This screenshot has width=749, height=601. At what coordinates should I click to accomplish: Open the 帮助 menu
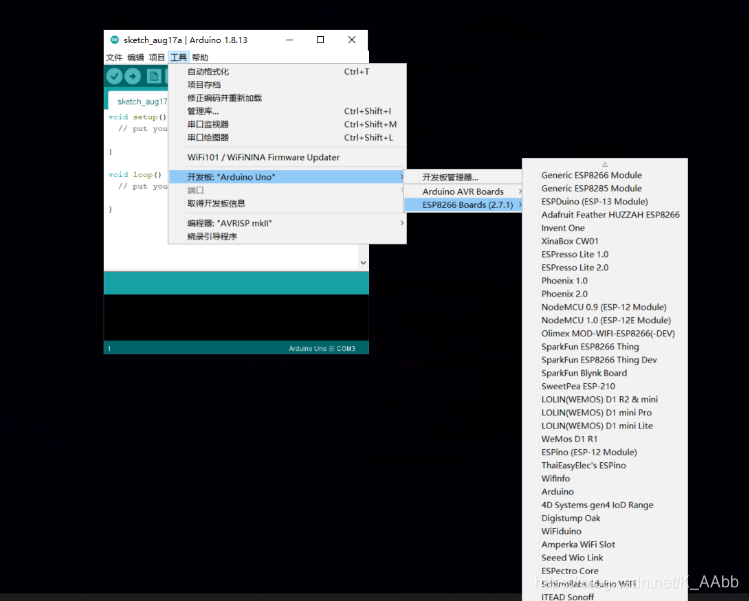200,57
